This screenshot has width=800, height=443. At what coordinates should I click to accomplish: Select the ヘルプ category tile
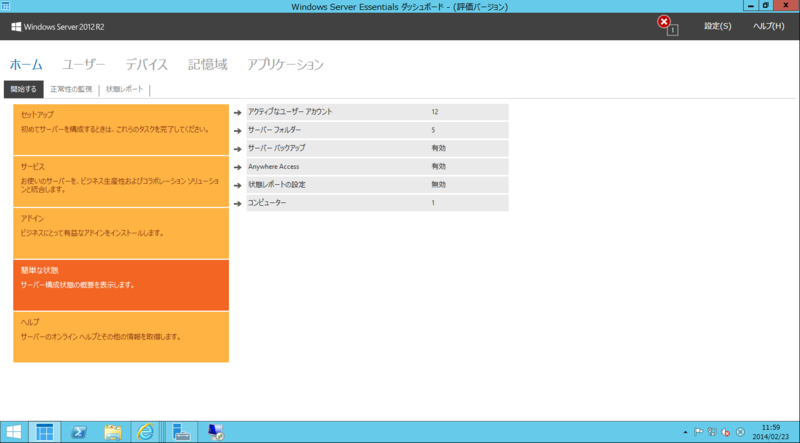tap(121, 337)
